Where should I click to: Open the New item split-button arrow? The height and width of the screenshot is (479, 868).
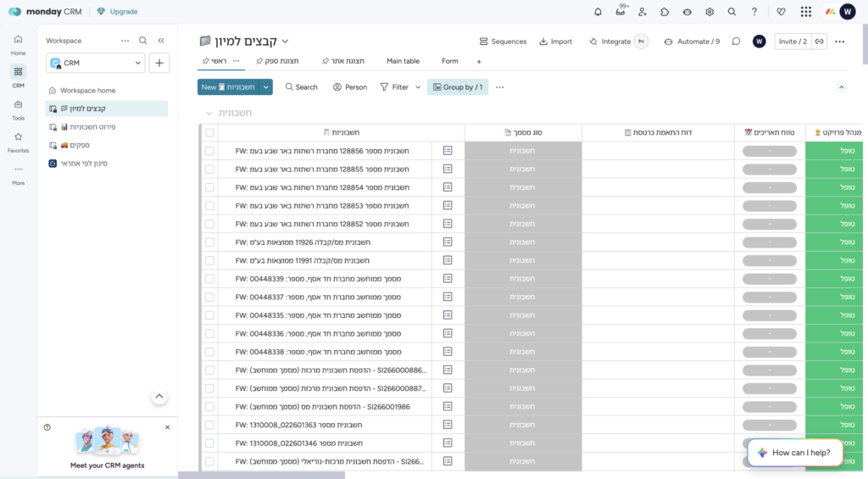coord(266,87)
